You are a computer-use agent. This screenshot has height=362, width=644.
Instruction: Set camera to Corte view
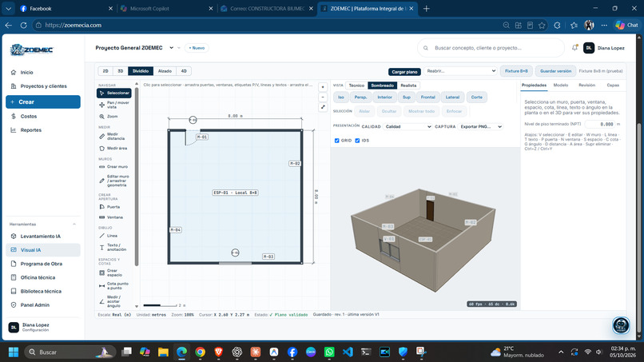476,97
